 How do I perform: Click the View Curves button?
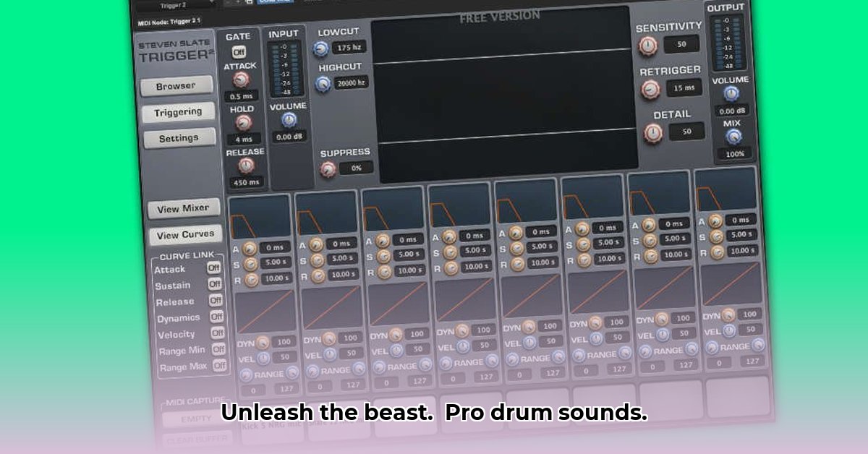click(185, 234)
